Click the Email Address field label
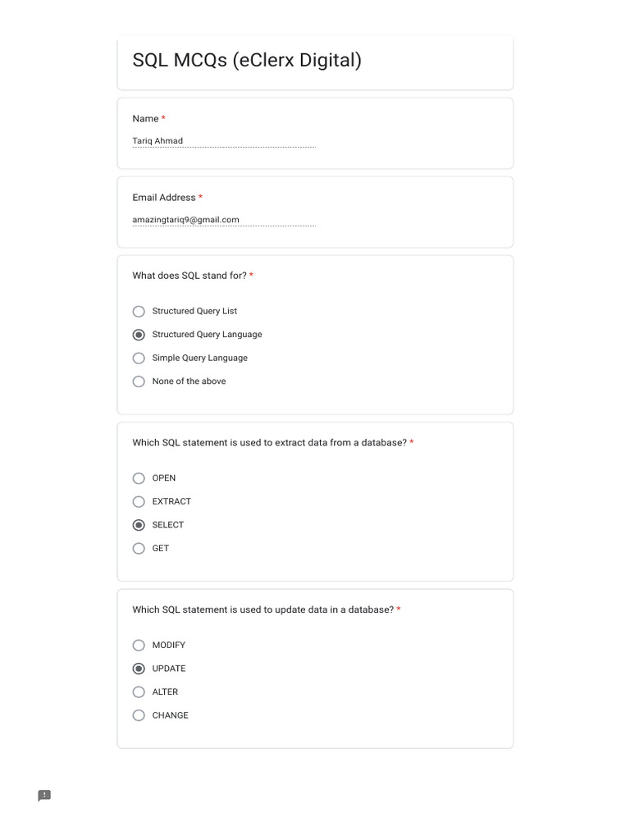The height and width of the screenshot is (840, 630). pos(164,198)
